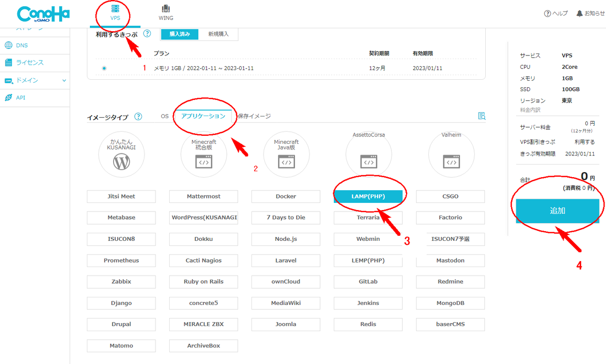Select the Docker application
606x364 pixels.
click(286, 196)
